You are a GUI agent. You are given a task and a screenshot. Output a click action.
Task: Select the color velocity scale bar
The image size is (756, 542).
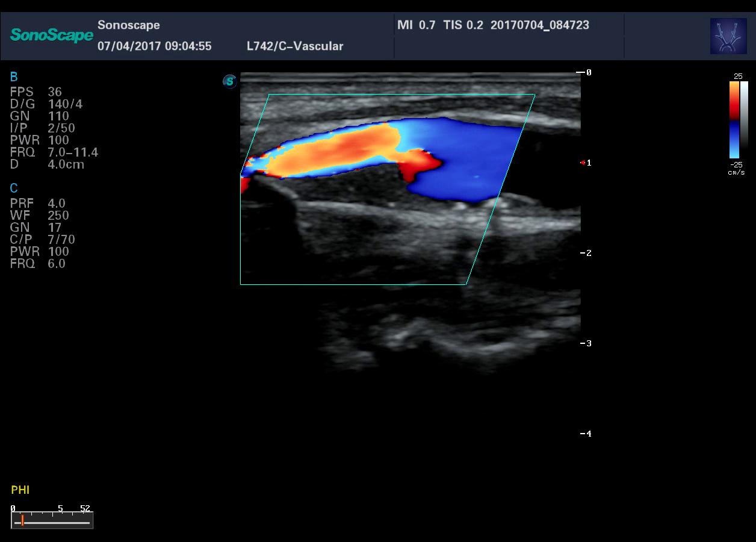pyautogui.click(x=734, y=119)
